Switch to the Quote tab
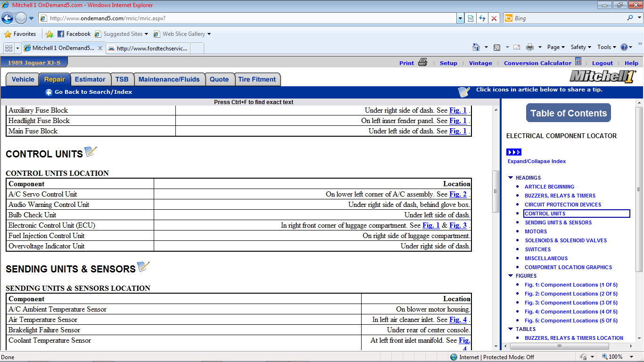The width and height of the screenshot is (644, 362). [219, 80]
